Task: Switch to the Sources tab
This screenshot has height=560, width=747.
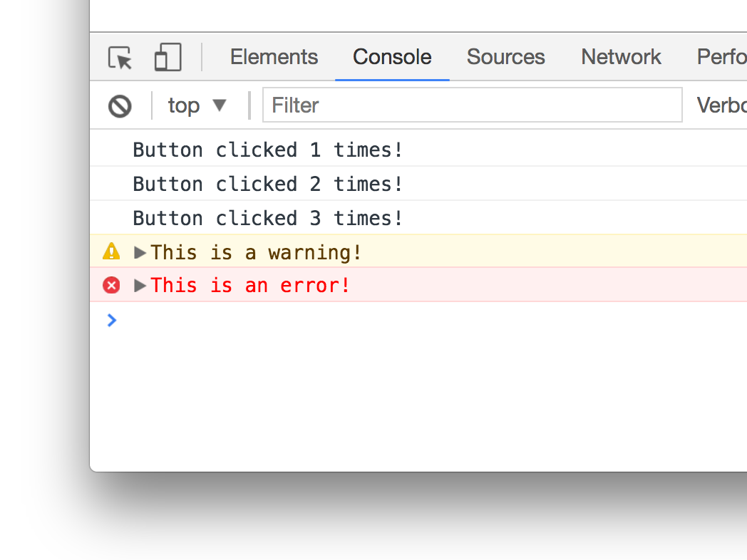Action: point(505,57)
